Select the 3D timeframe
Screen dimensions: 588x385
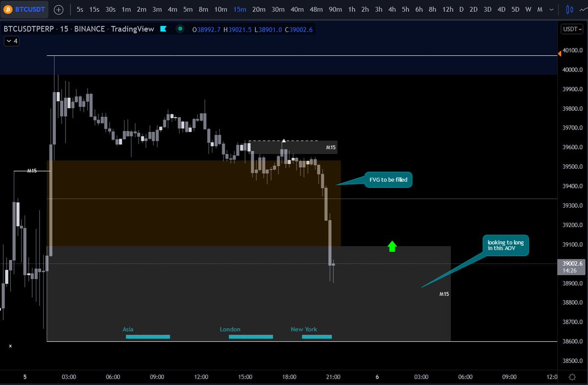487,9
